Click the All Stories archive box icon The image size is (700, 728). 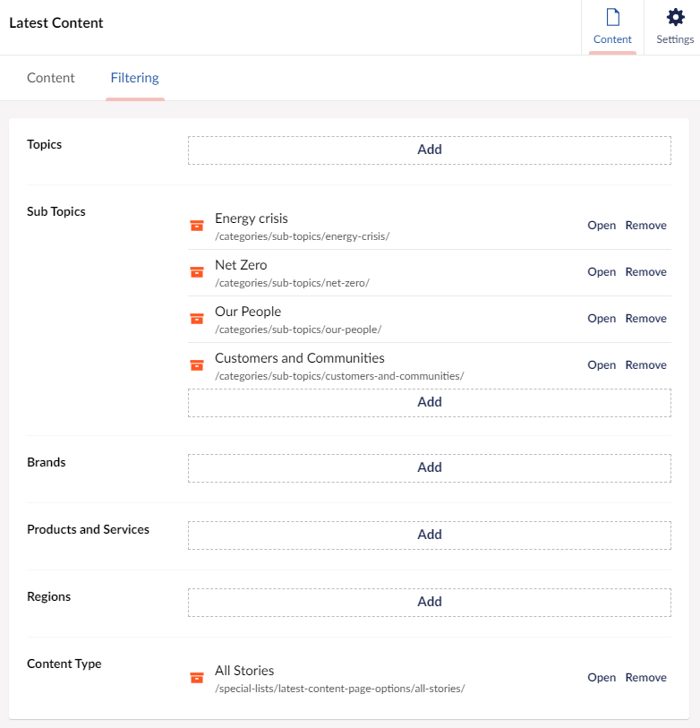click(x=197, y=678)
